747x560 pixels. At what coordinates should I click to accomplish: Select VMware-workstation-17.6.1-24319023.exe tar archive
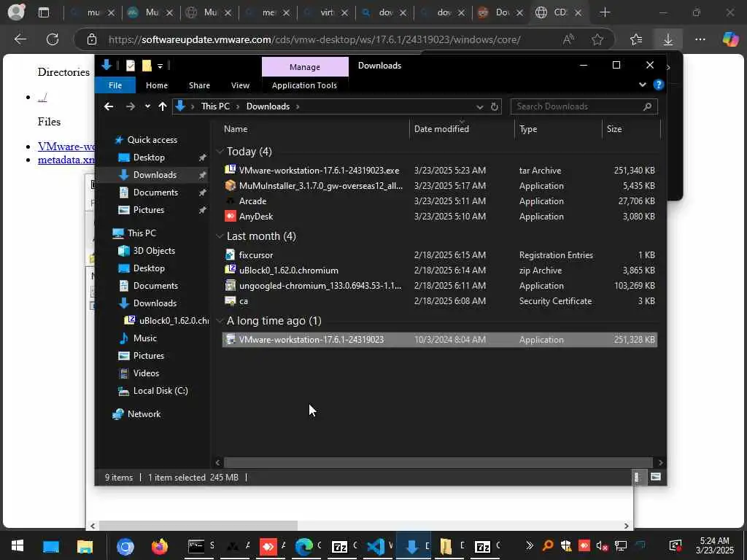(x=440, y=171)
